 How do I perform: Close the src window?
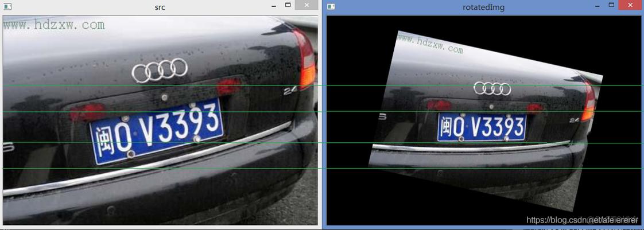coord(306,5)
